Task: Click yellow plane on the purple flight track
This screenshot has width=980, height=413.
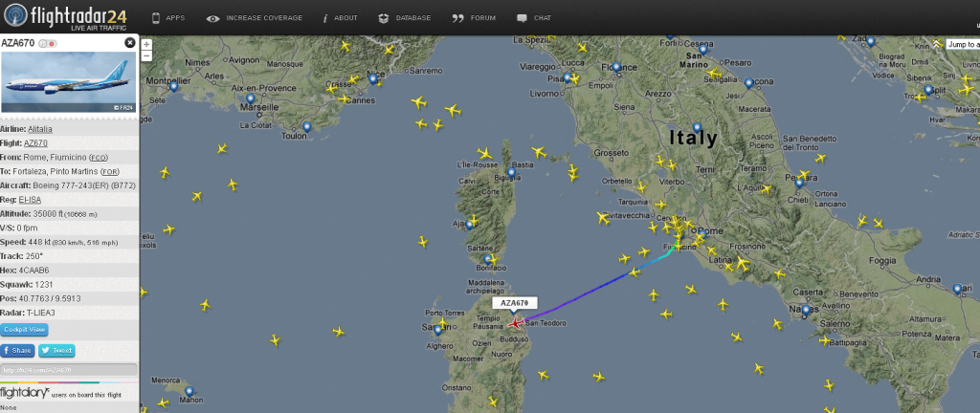Action: click(635, 272)
